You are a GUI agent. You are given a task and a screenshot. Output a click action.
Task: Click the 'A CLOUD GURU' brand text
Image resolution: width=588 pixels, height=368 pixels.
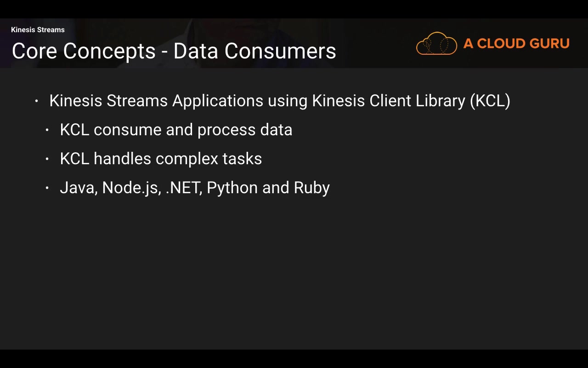pos(516,44)
